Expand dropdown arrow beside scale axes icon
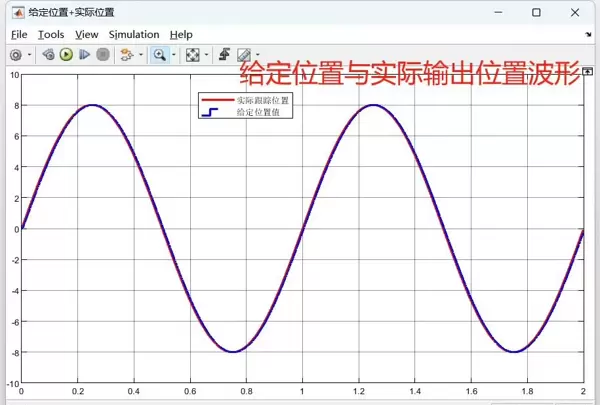 [x=206, y=55]
